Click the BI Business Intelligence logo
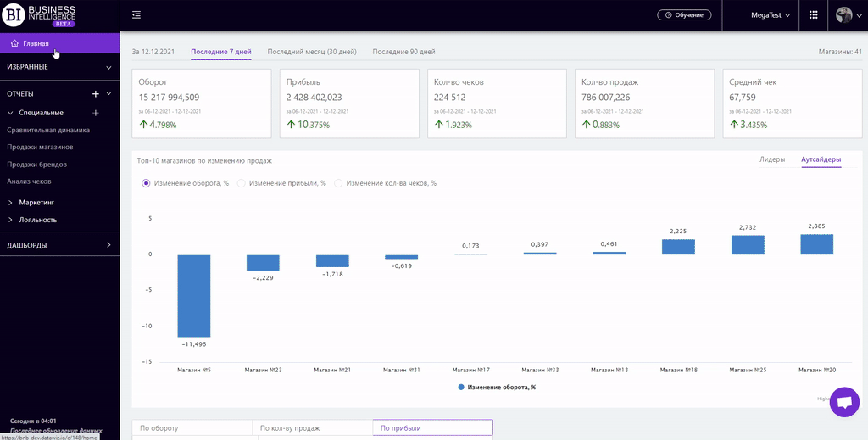868x441 pixels. (x=40, y=15)
